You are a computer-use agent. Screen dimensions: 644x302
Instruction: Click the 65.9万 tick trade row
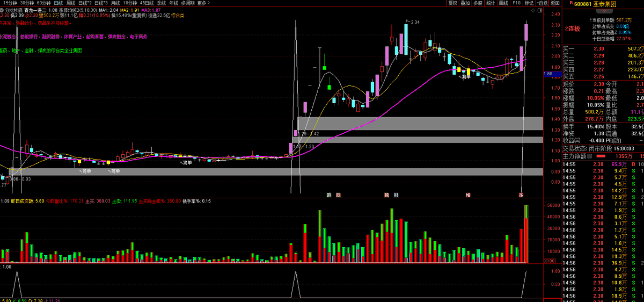point(602,164)
